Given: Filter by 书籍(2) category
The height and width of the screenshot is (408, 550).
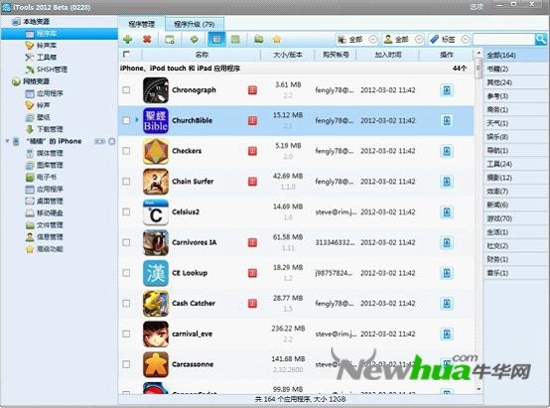Looking at the screenshot, I should (516, 69).
